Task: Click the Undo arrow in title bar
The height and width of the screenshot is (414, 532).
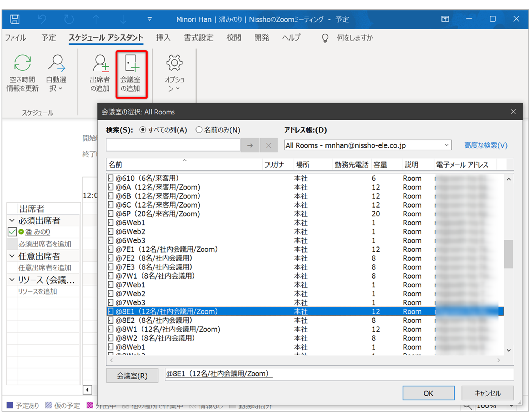Action: (42, 19)
